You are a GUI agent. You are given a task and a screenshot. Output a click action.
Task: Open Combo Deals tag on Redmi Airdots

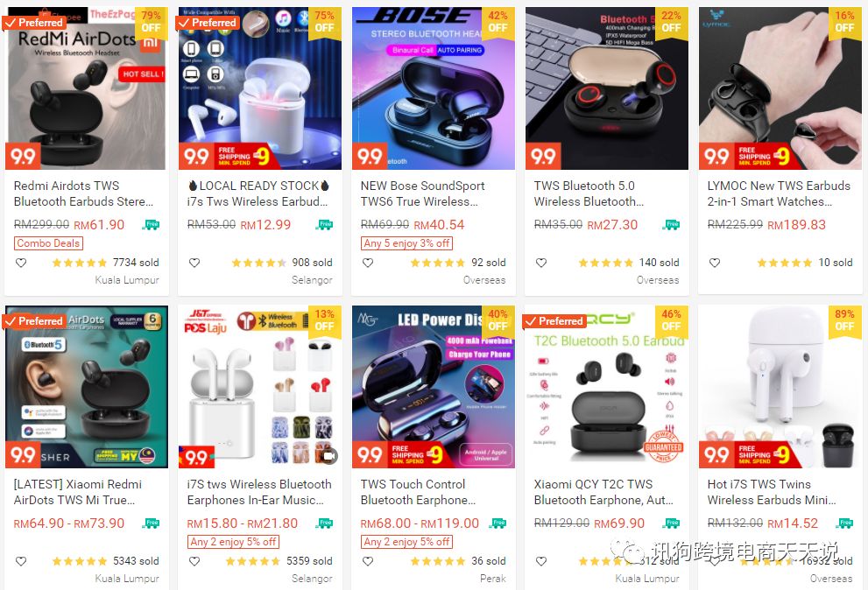tap(48, 243)
